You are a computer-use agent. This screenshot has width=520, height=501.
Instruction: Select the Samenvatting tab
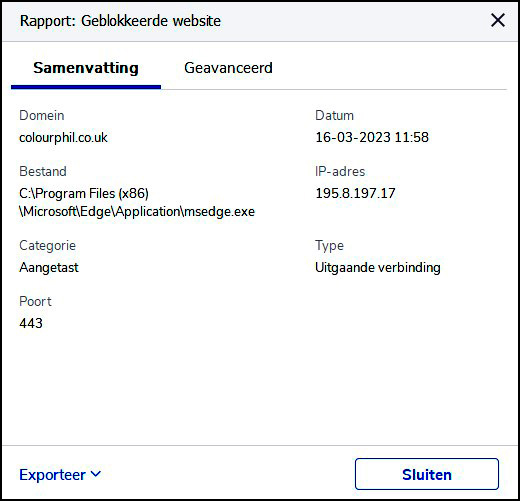coord(86,68)
